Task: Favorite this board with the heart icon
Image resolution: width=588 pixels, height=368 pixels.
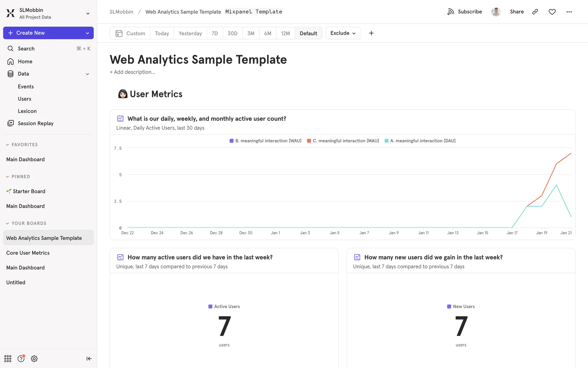Action: click(552, 12)
